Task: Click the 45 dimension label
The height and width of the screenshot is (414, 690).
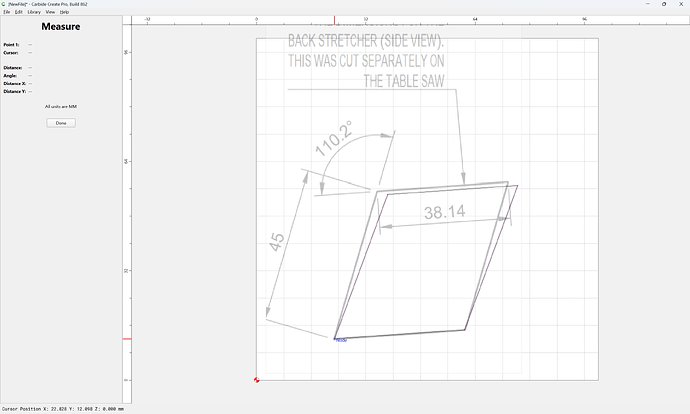Action: click(277, 242)
